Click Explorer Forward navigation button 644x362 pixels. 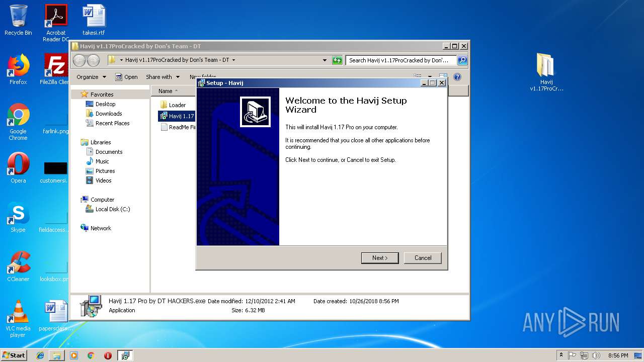click(93, 60)
